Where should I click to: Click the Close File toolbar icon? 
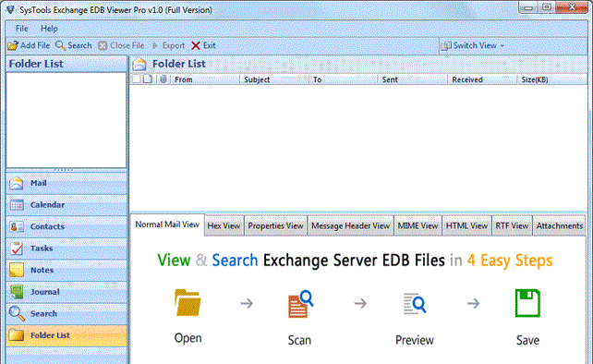point(103,46)
